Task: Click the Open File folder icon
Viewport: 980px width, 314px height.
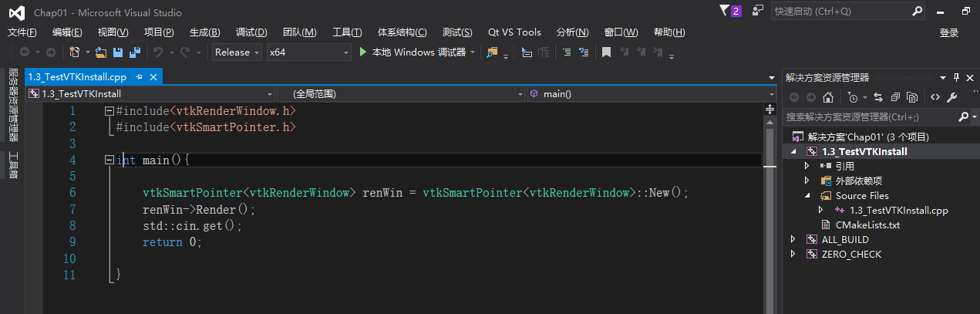Action: click(102, 52)
